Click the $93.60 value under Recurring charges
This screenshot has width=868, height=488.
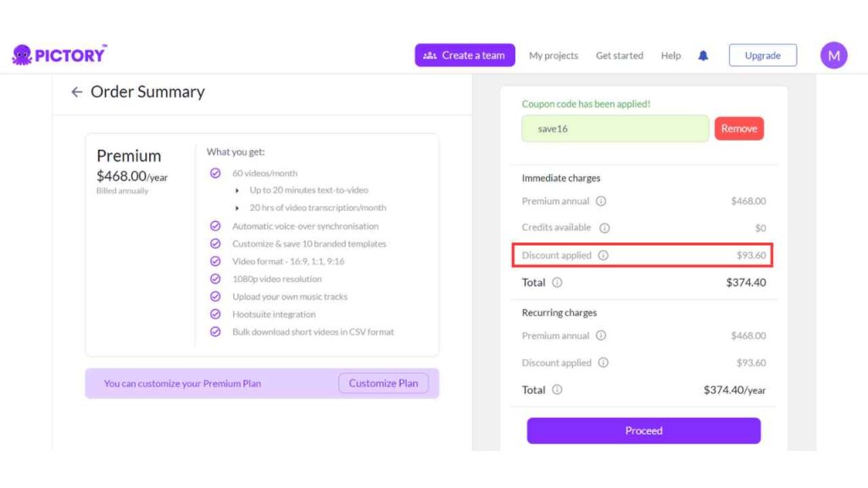point(751,363)
